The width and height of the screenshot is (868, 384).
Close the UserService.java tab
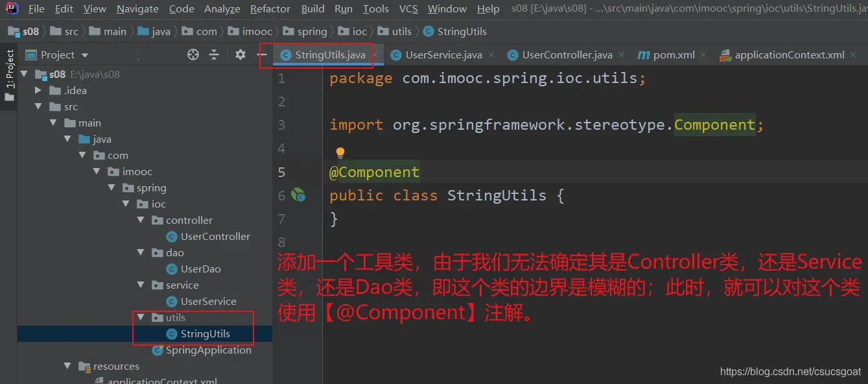[x=491, y=55]
